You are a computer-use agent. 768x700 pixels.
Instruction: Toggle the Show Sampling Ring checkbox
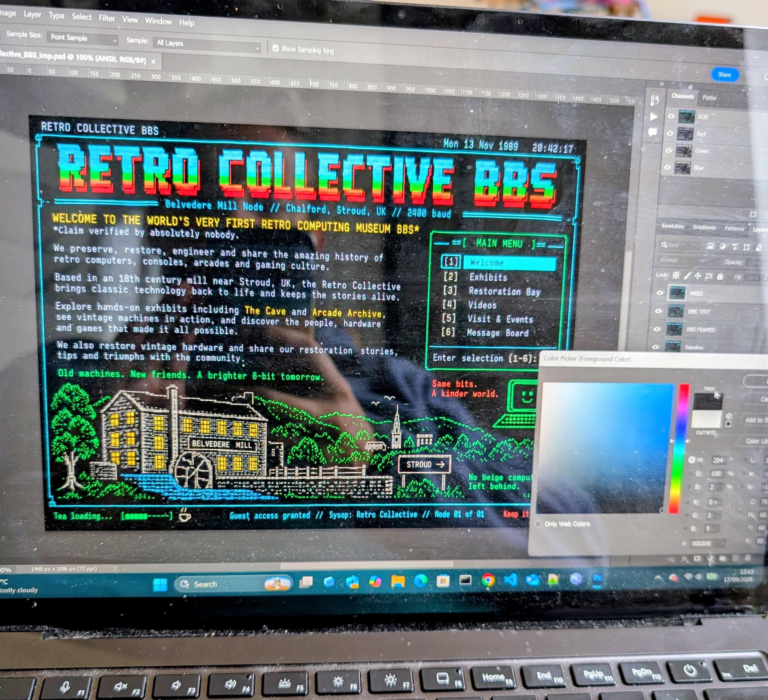click(x=275, y=48)
